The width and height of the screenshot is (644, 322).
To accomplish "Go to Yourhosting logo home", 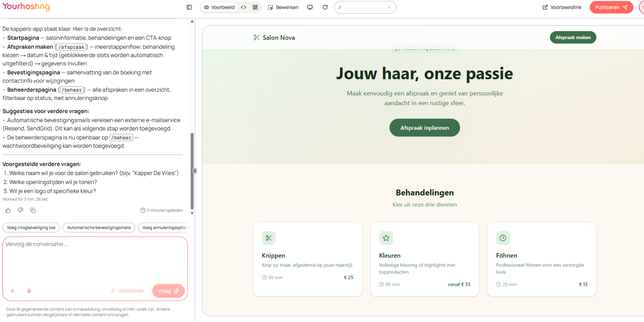I will [x=26, y=6].
